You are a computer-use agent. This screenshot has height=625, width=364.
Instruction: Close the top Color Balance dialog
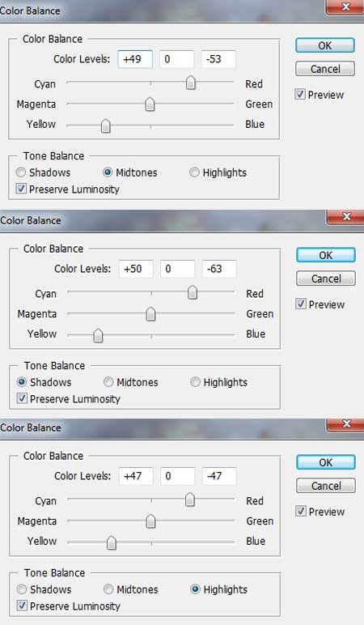tap(345, 7)
